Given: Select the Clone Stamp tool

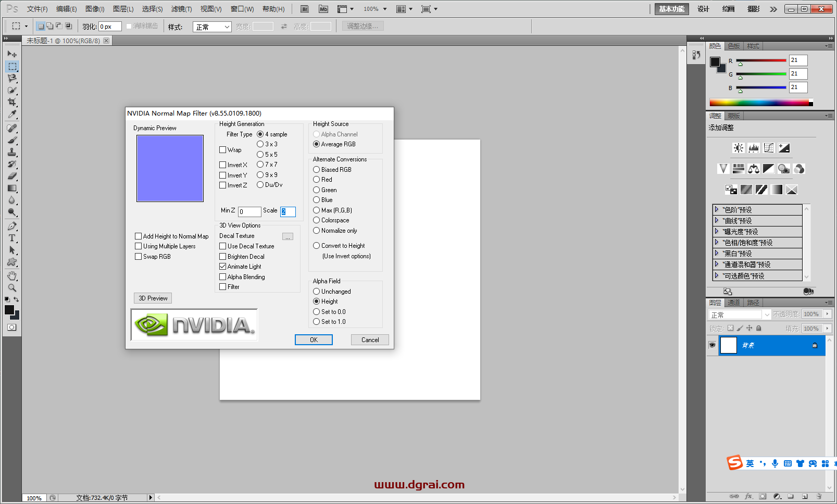Looking at the screenshot, I should point(12,152).
